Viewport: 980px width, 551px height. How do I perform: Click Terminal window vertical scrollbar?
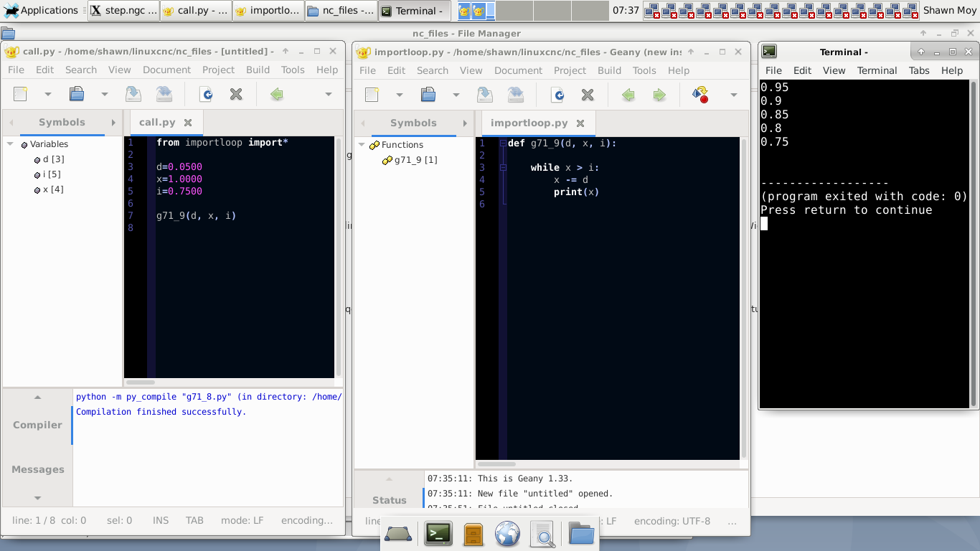[974, 243]
